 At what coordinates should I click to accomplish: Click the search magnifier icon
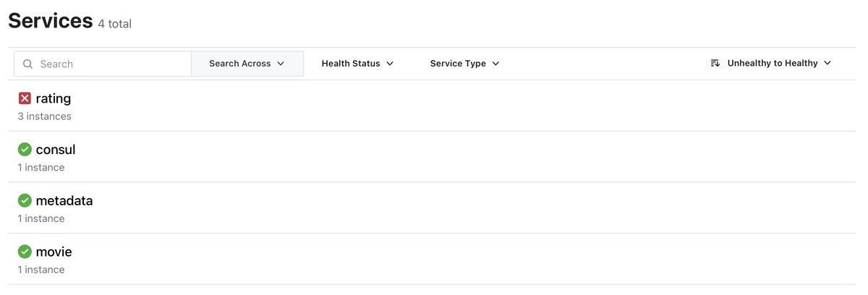(x=28, y=64)
